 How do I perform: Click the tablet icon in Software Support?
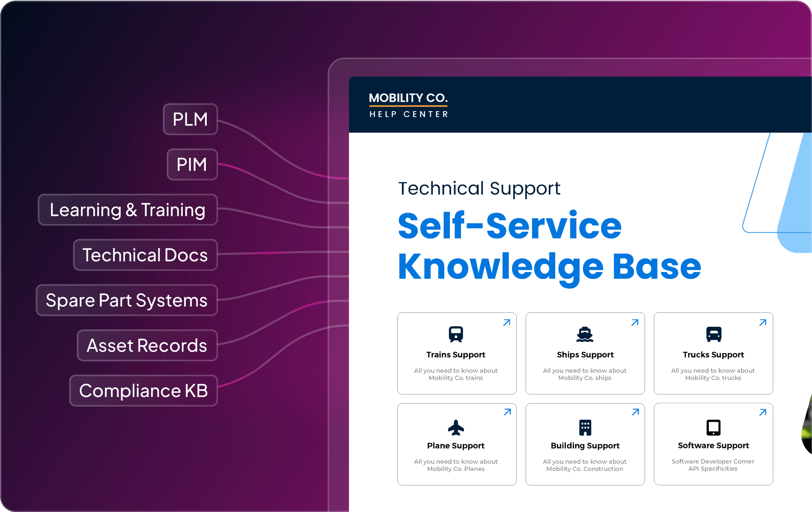pos(714,427)
